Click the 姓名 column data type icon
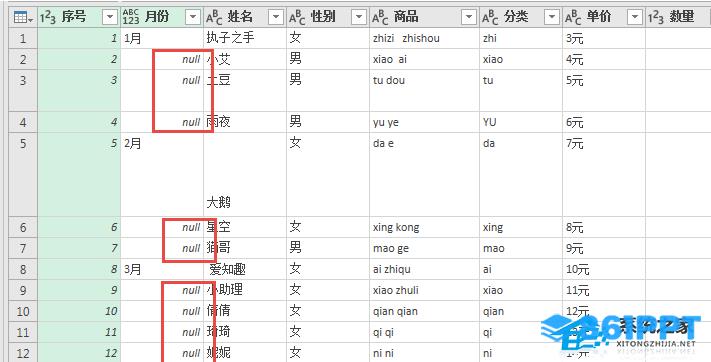This screenshot has width=711, height=362. [x=214, y=17]
